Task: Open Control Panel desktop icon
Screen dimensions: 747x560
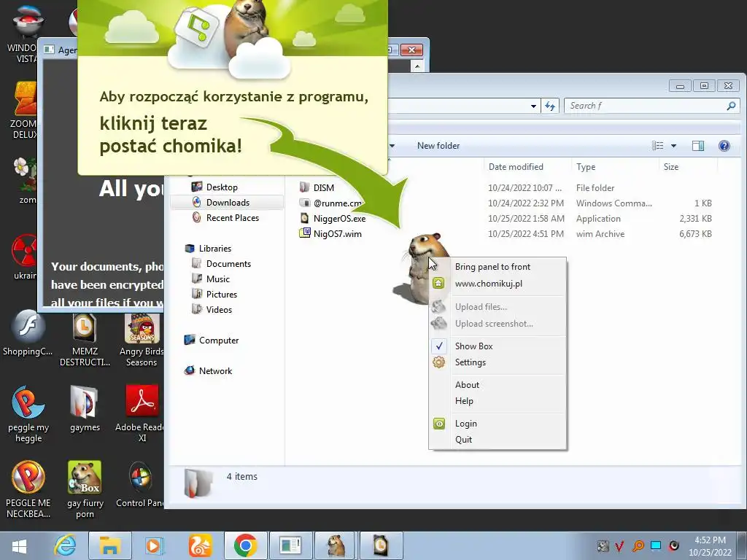Action: (x=141, y=485)
